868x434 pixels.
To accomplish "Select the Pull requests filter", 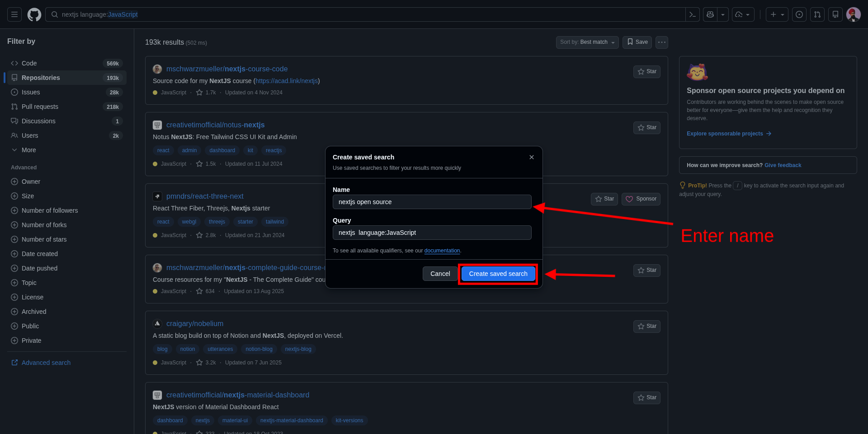I will [67, 107].
